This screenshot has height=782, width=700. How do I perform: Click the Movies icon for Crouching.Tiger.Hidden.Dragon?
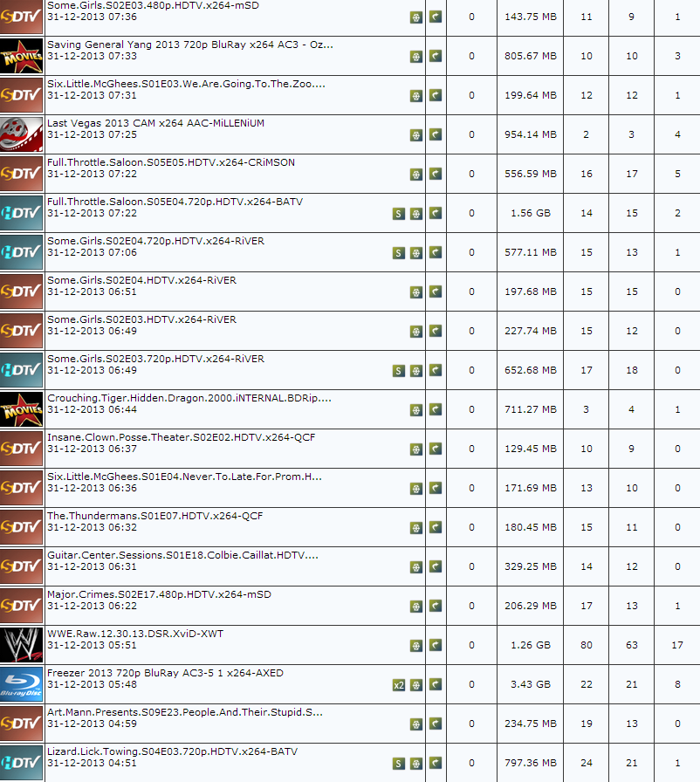point(22,409)
